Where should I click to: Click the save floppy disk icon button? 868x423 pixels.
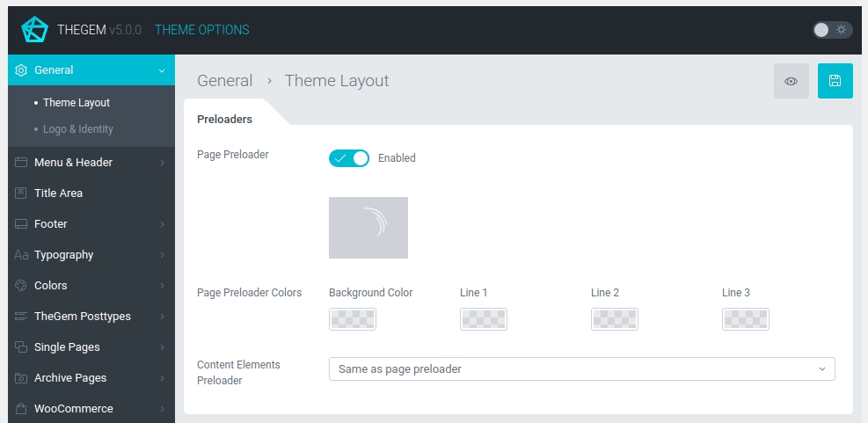coord(835,81)
